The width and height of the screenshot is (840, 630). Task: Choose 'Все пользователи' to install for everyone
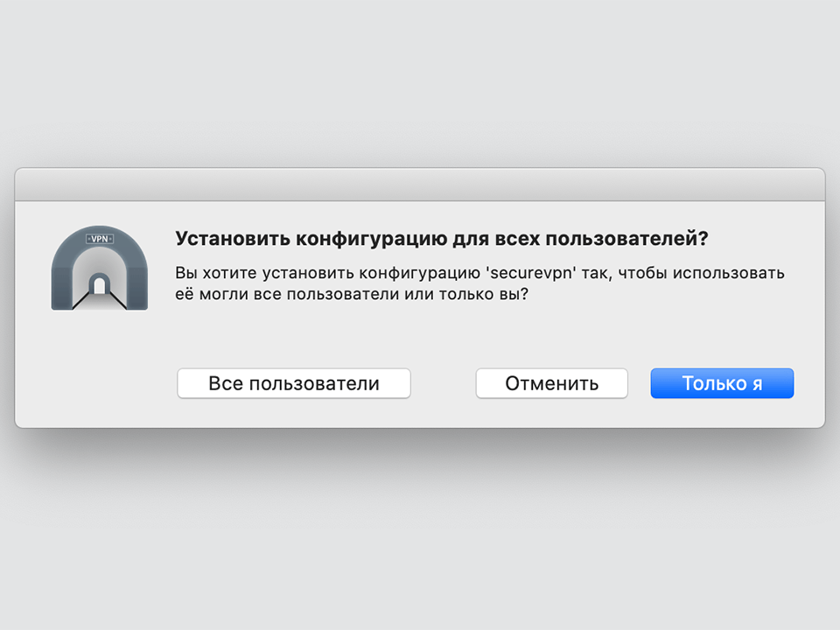(x=294, y=382)
